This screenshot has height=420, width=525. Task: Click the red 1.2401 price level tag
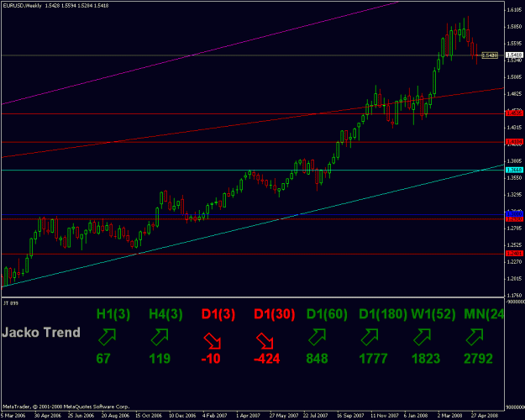(514, 254)
